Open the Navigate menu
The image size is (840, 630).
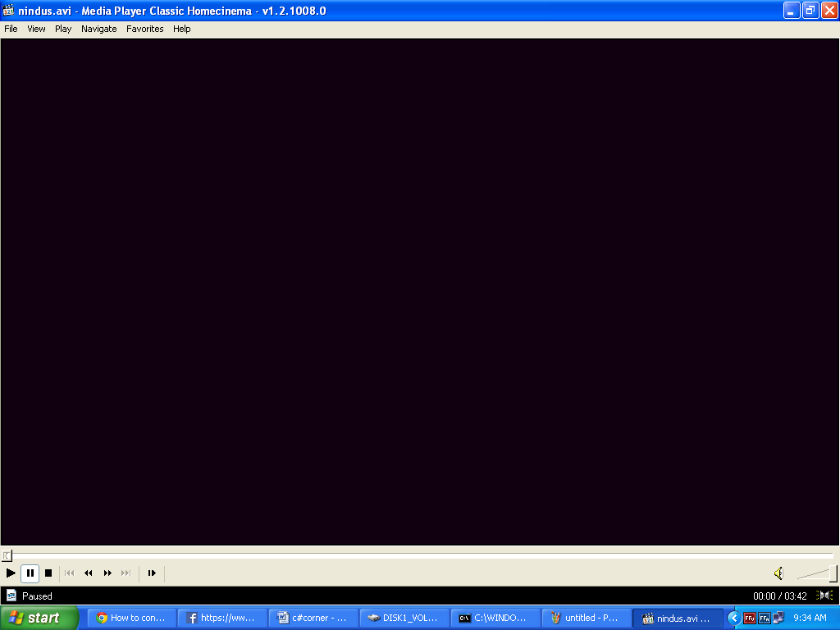(x=99, y=29)
